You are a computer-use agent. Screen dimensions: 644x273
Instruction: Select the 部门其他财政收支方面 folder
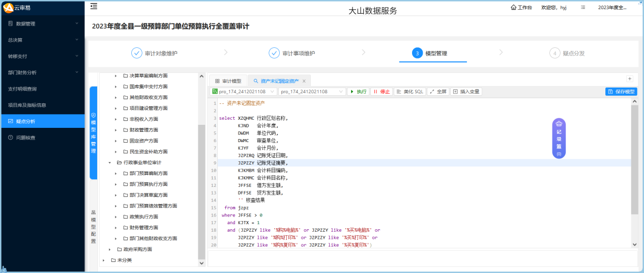[x=150, y=238]
